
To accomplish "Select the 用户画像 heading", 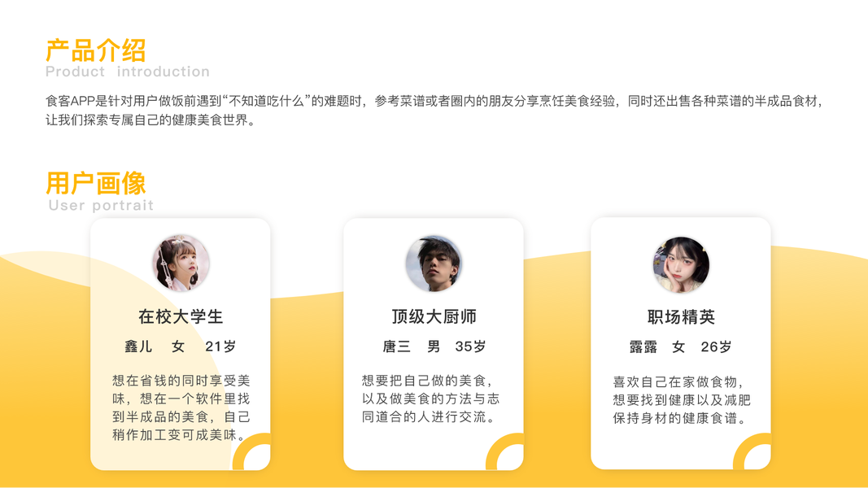I will tap(96, 183).
